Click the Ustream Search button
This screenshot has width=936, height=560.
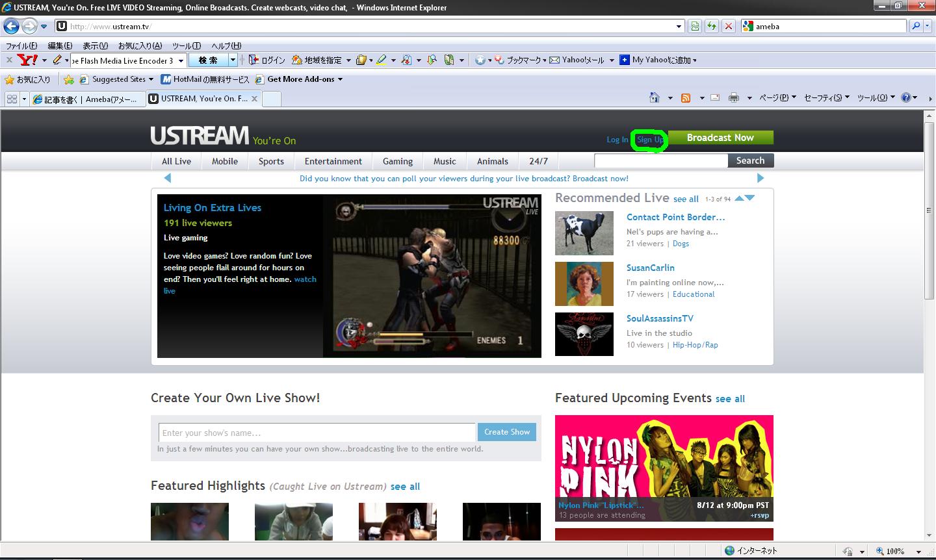coord(750,160)
